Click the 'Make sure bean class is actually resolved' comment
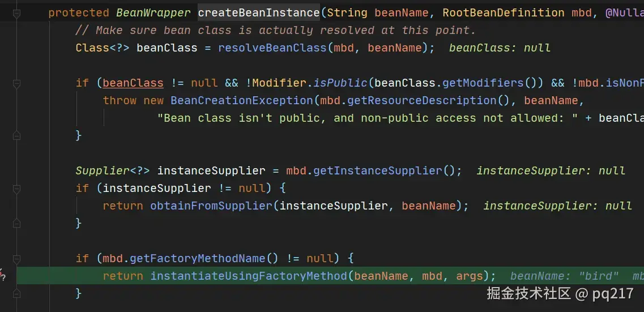This screenshot has width=644, height=312. coord(275,31)
